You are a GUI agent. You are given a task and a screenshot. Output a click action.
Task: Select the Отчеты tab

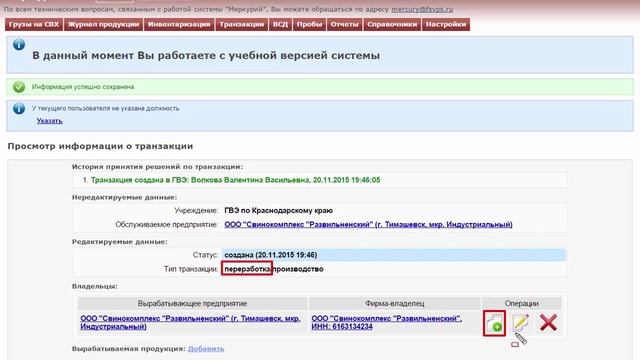[x=344, y=24]
